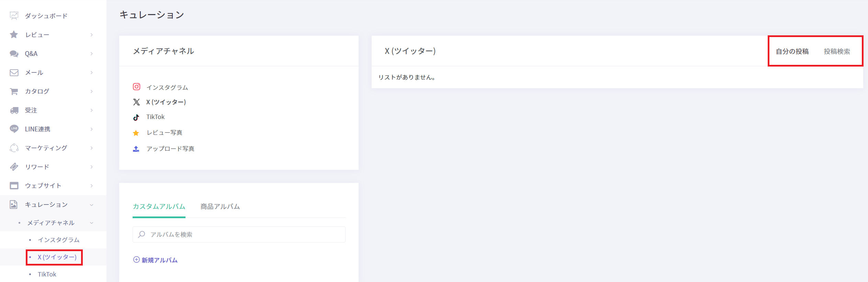Click the LINE連携 bubble icon
868x282 pixels.
click(14, 129)
